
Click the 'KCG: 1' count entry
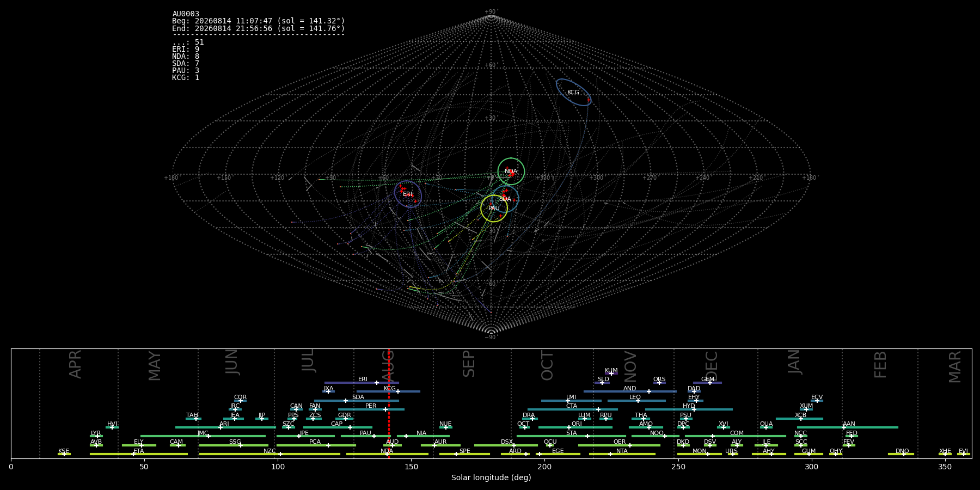click(186, 78)
